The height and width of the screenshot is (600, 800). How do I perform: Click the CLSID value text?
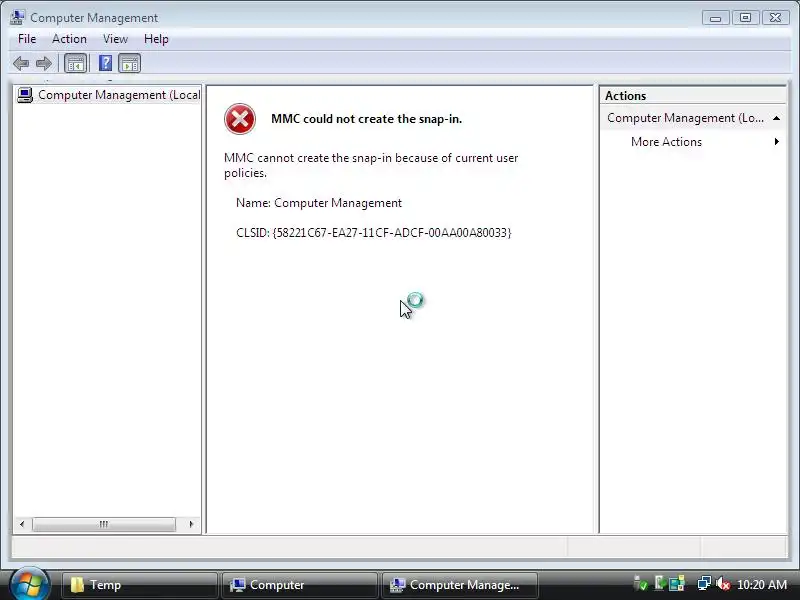pos(392,233)
